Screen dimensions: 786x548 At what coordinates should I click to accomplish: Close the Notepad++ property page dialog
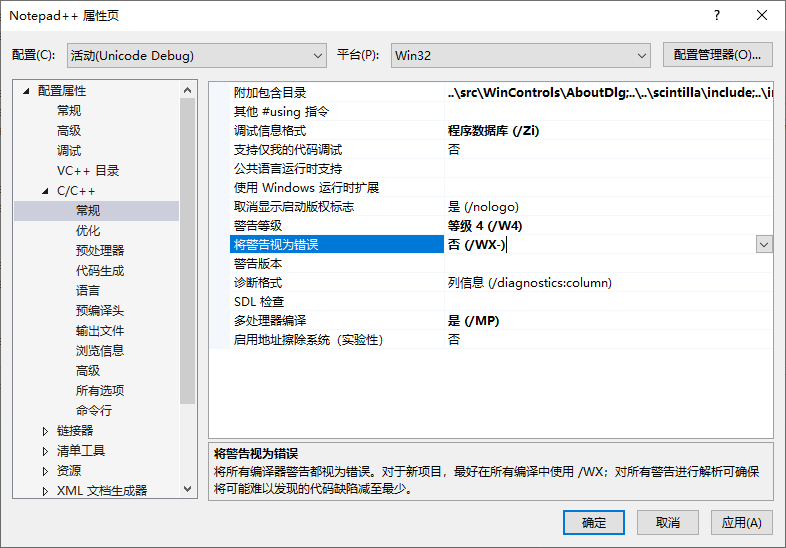click(761, 16)
